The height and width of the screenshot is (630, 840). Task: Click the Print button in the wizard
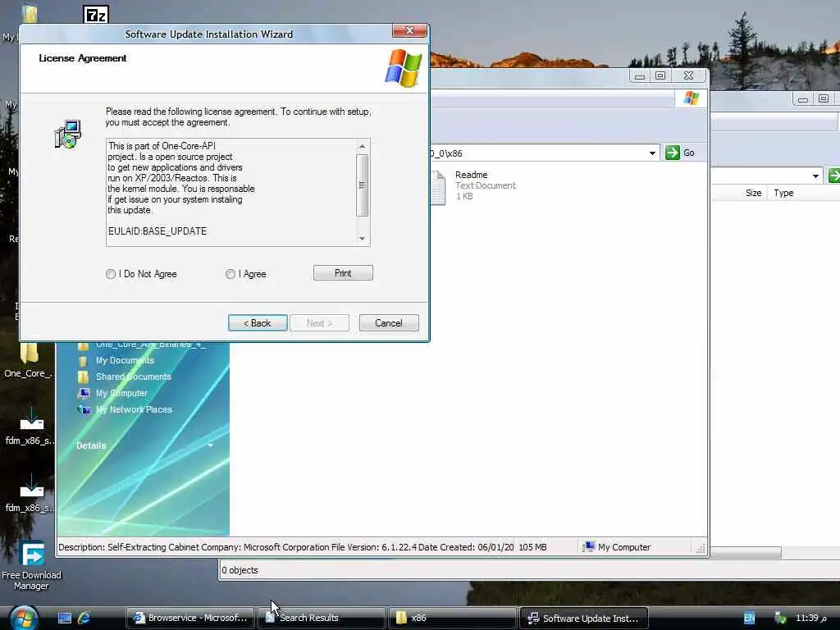coord(343,273)
